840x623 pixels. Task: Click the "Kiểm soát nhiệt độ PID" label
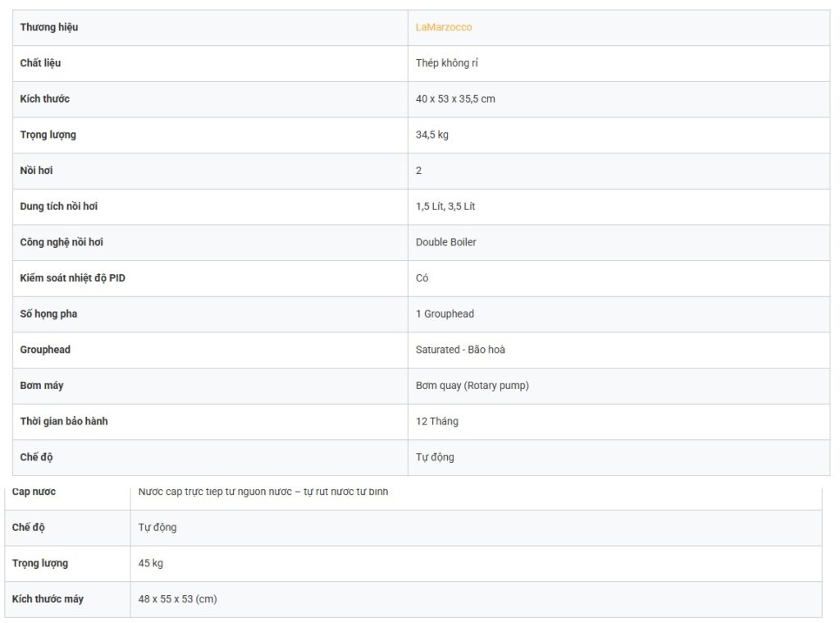coord(73,278)
